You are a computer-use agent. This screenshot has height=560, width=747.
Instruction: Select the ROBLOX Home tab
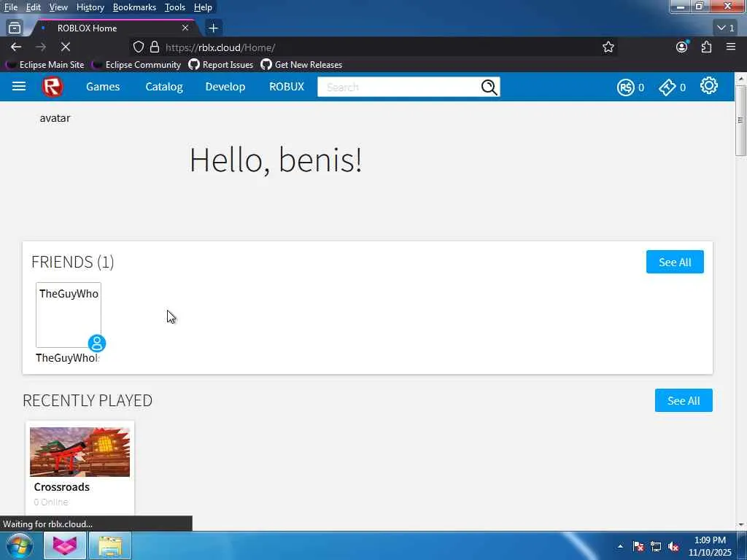[x=115, y=28]
